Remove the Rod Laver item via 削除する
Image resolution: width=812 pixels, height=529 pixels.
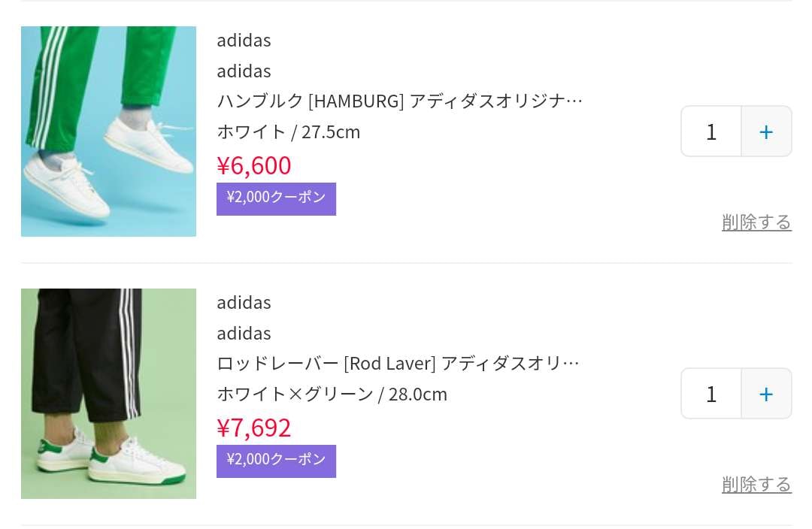point(756,484)
